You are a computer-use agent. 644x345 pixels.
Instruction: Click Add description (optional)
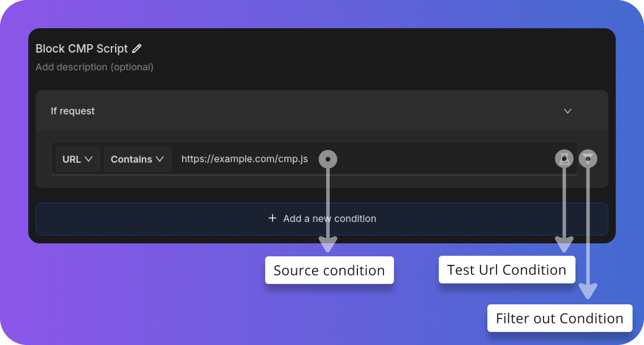94,67
